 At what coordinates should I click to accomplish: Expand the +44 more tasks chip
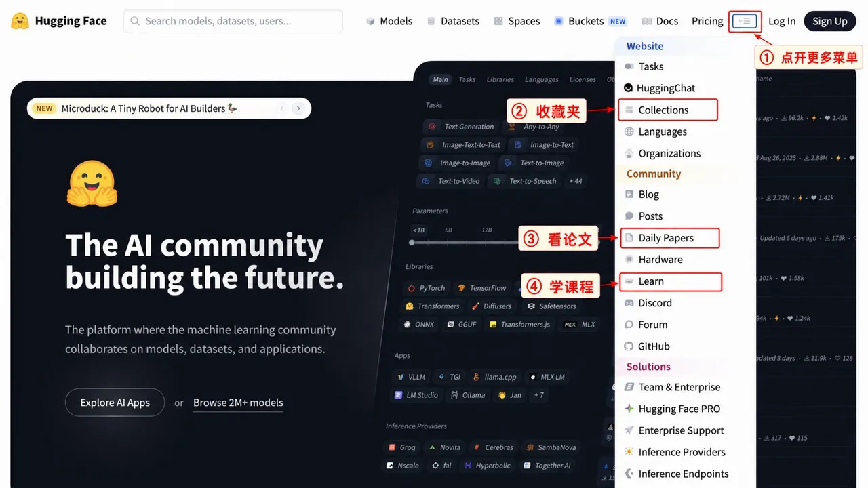(x=576, y=181)
